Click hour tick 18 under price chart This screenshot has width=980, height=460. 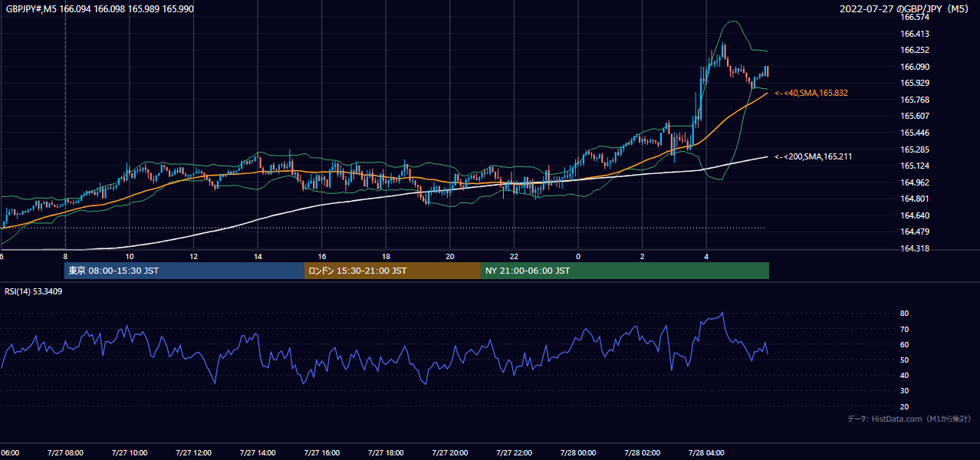[x=386, y=257]
